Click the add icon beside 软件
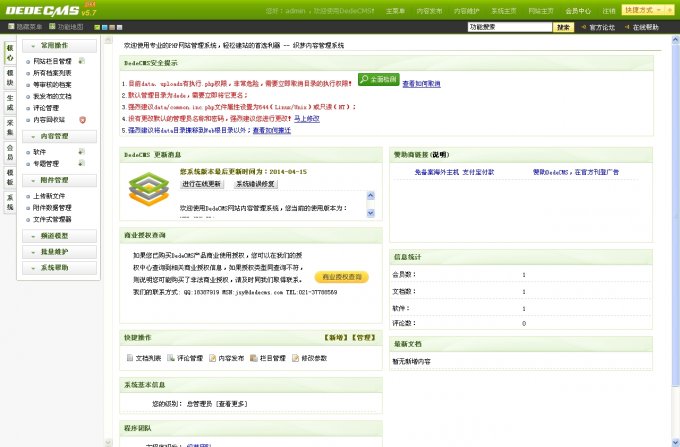Image resolution: width=680 pixels, height=447 pixels. 81,151
